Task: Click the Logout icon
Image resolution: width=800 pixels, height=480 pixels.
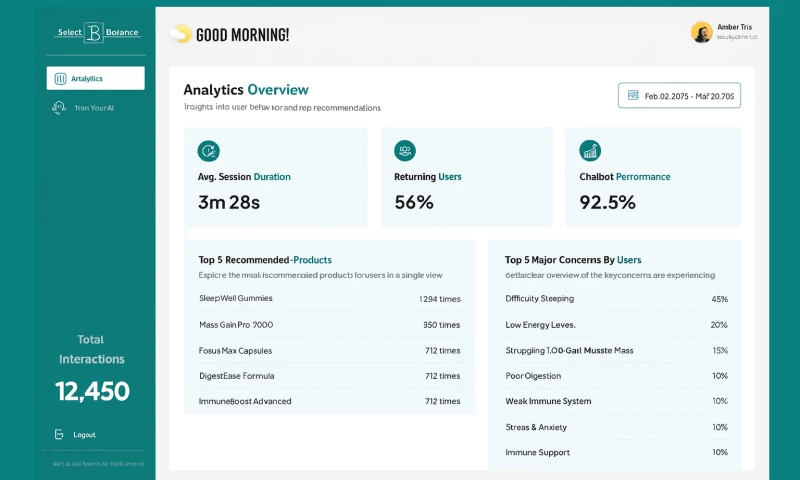Action: coord(59,435)
